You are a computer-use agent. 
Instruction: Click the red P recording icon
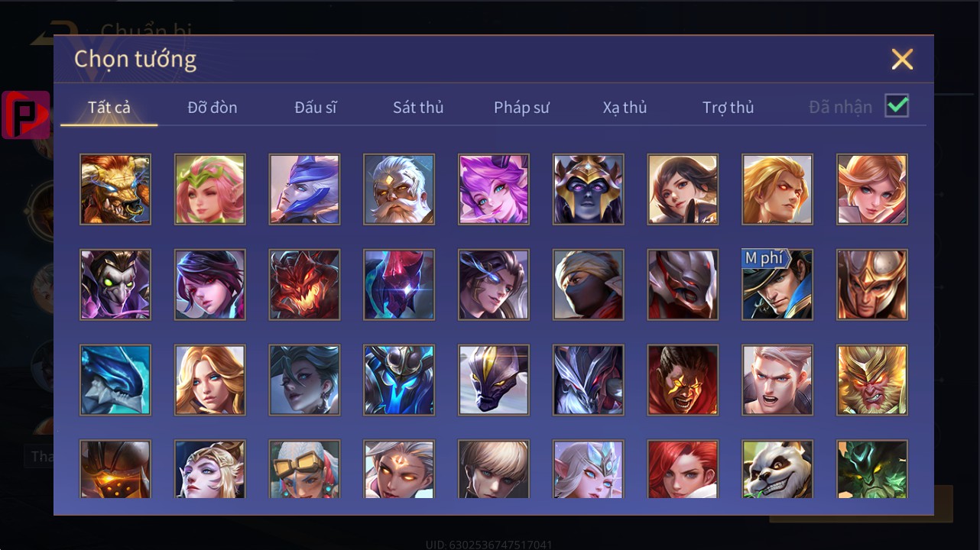click(26, 115)
